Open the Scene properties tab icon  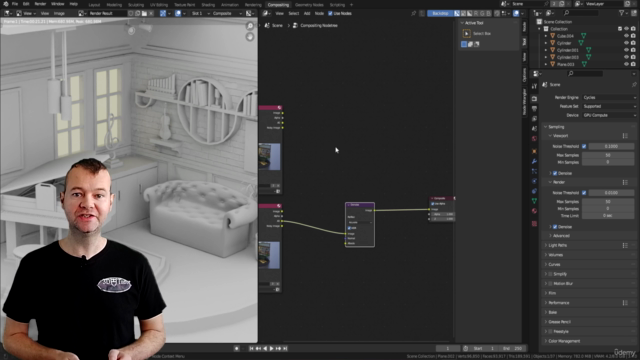point(534,129)
